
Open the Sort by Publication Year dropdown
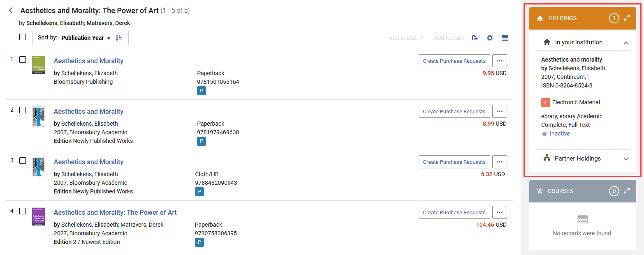coord(86,38)
